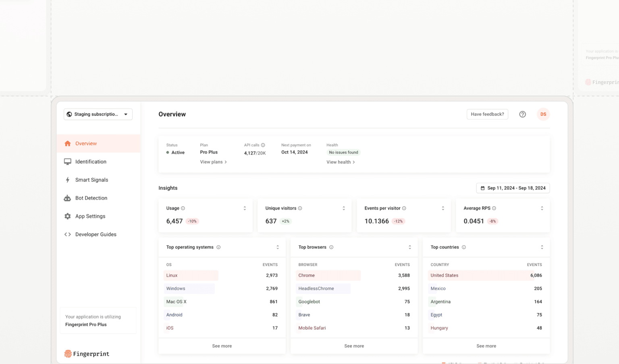Expand the View plans section
The height and width of the screenshot is (364, 619).
click(213, 162)
